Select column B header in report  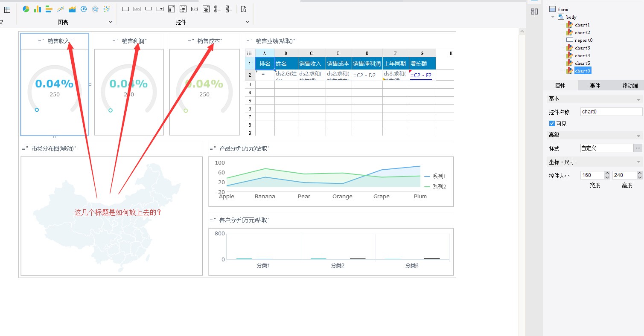pos(286,53)
